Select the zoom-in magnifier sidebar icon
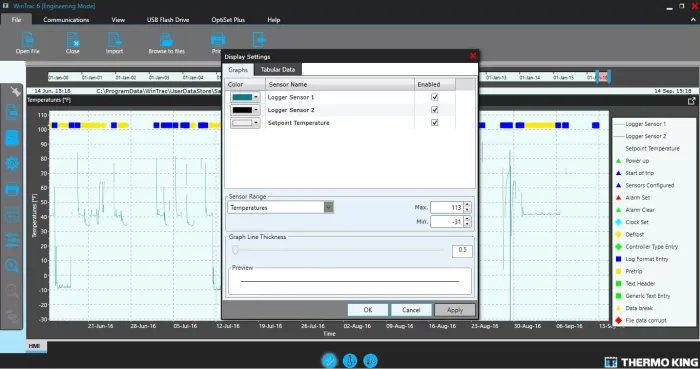 [x=12, y=266]
